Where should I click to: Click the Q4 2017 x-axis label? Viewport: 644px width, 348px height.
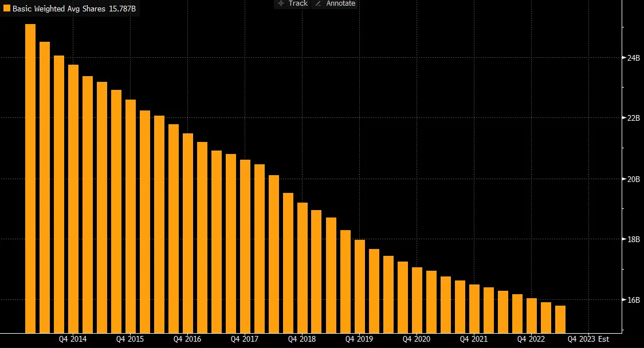click(x=245, y=339)
